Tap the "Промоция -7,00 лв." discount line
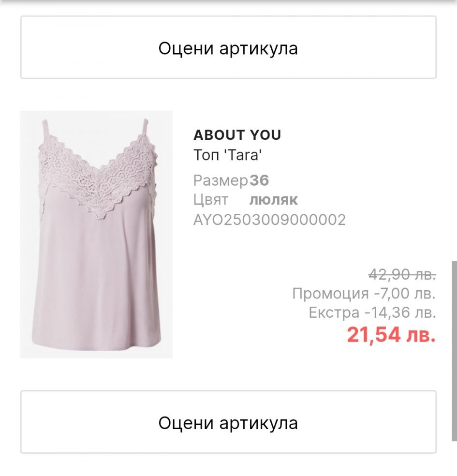 tap(364, 293)
